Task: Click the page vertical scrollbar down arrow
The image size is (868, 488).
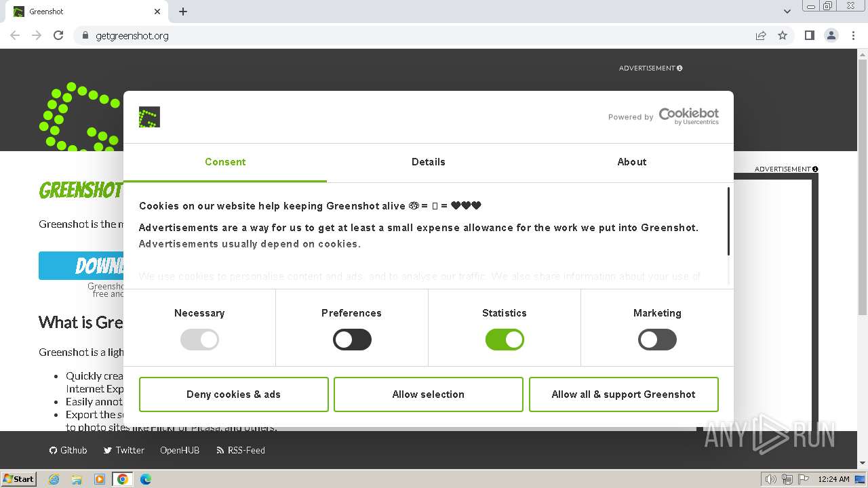Action: click(863, 463)
